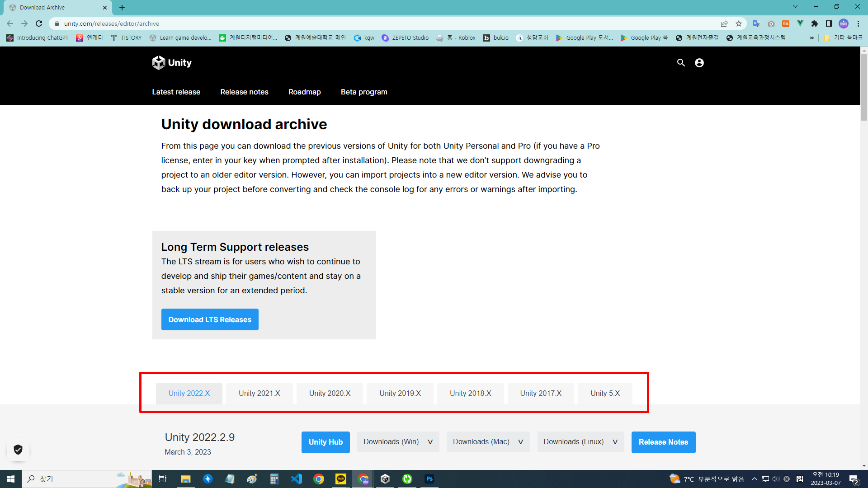Expand hidden system tray icons
Image resolution: width=868 pixels, height=488 pixels.
tap(755, 479)
